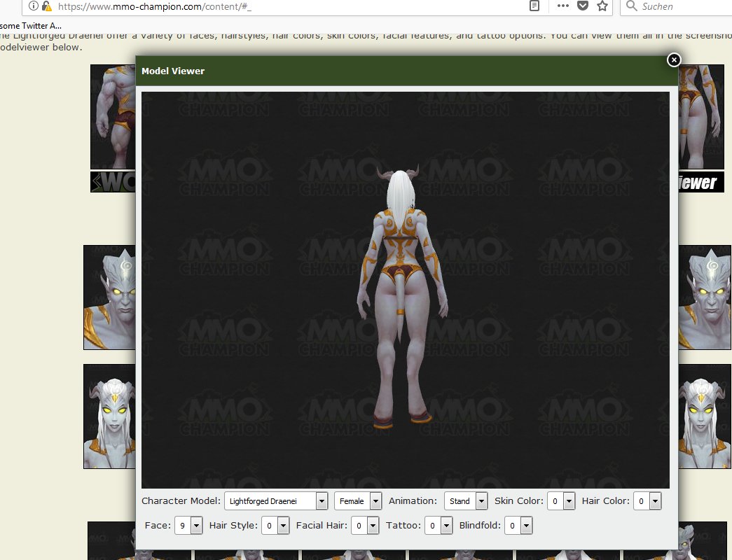
Task: Click the site information icon in address bar
Action: 33,6
